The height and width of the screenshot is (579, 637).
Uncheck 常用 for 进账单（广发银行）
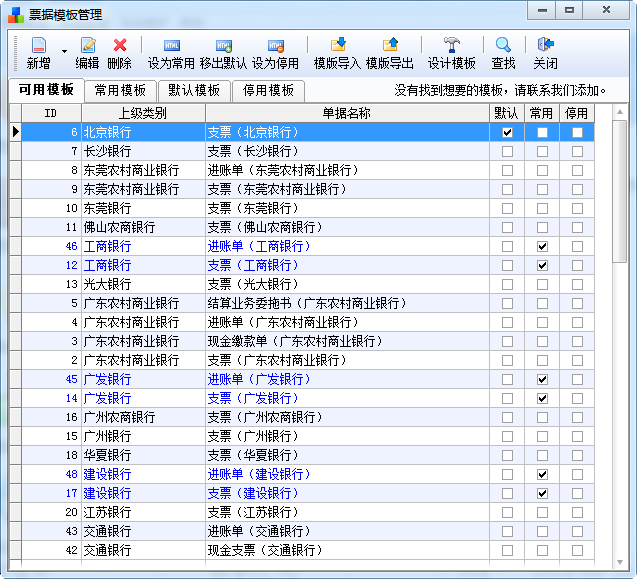click(x=542, y=379)
